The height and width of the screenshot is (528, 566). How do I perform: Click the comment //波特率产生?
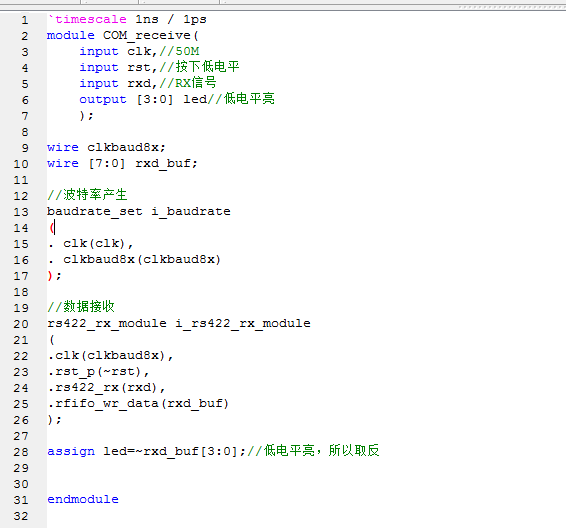87,195
